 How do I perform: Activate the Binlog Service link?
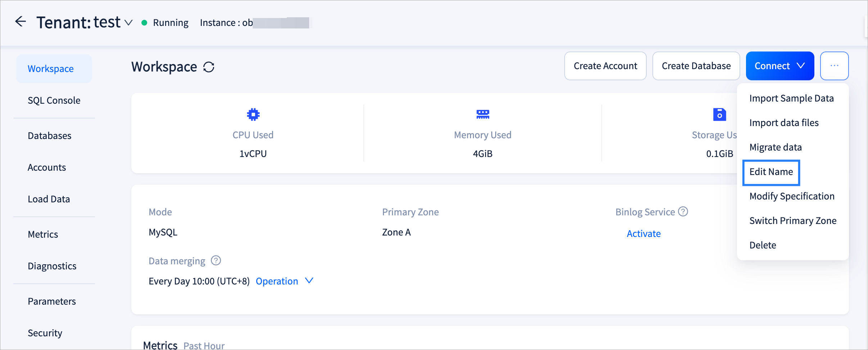tap(643, 234)
